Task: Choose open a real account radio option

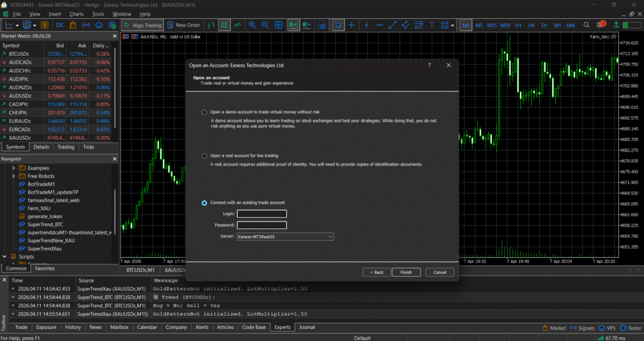Action: pyautogui.click(x=204, y=155)
